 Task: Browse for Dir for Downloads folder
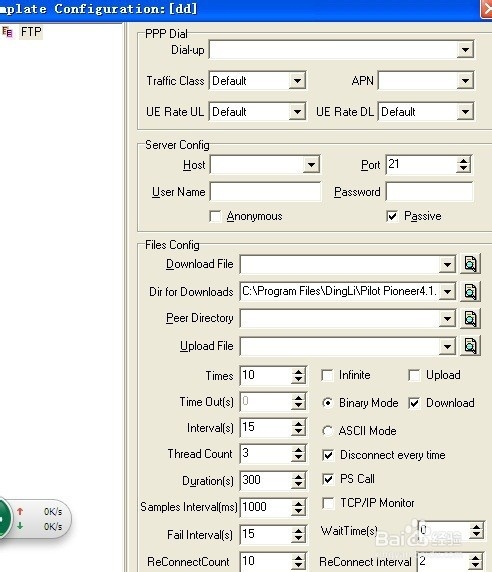click(x=470, y=291)
